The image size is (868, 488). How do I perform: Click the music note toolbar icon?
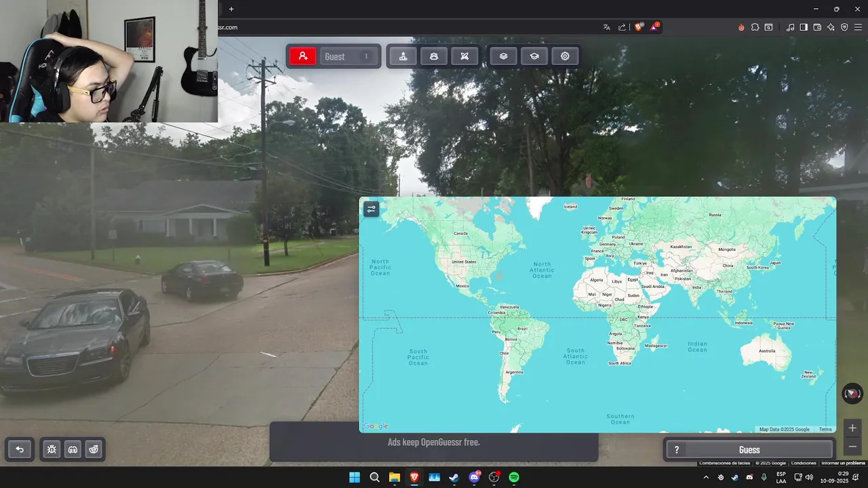[790, 27]
